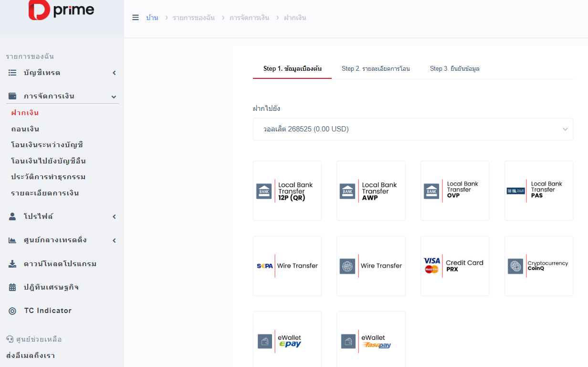Select SEPA Wire Transfer payment
This screenshot has width=588, height=367.
(287, 266)
